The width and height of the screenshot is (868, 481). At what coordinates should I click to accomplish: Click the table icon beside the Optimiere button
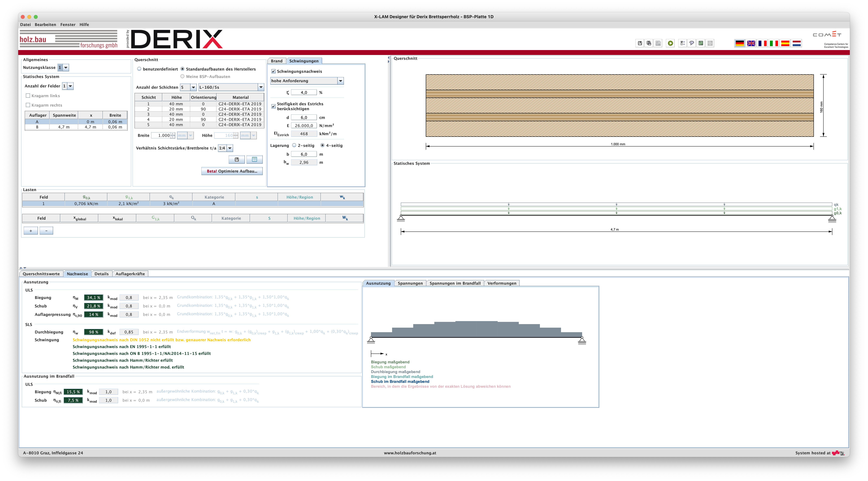[254, 159]
